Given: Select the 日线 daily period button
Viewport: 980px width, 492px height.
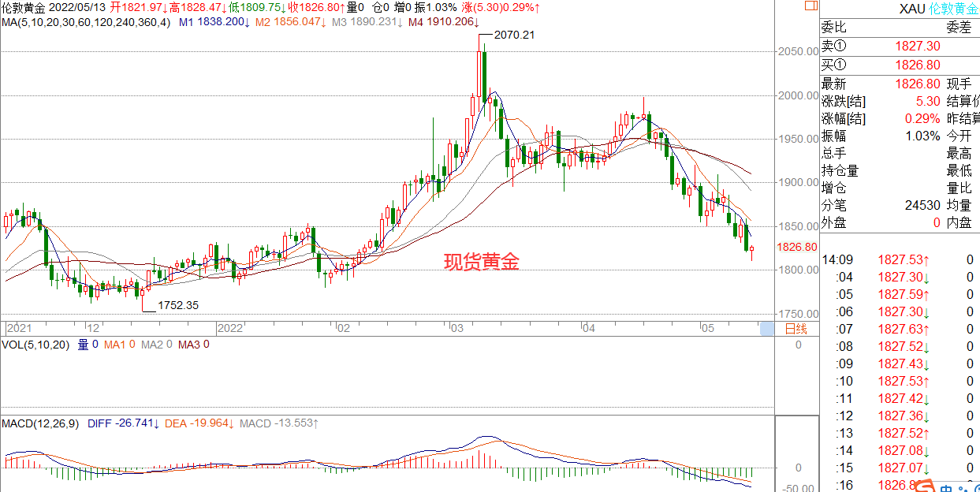Looking at the screenshot, I should click(x=796, y=328).
